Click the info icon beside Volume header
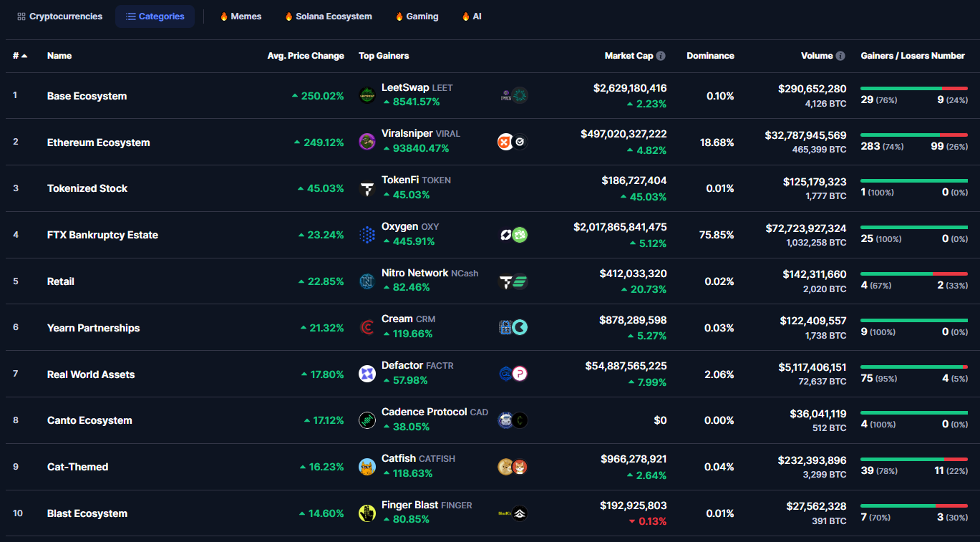This screenshot has height=542, width=980. click(x=840, y=56)
